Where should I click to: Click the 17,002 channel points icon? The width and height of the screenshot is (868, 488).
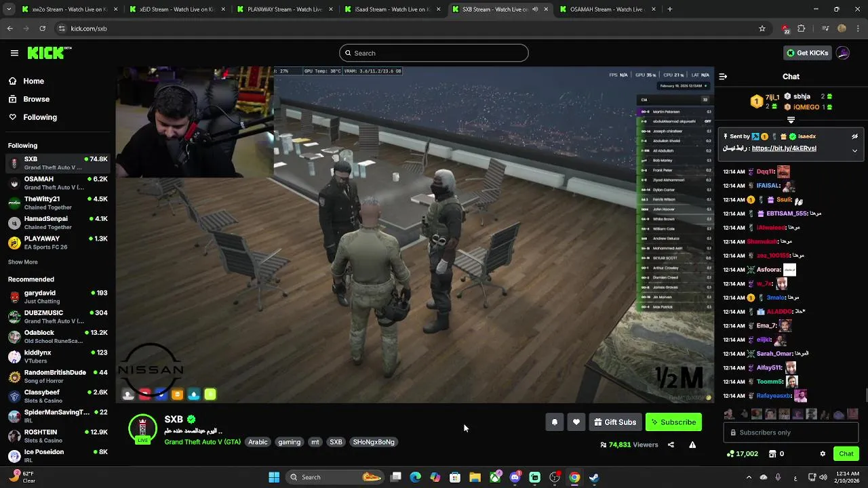click(730, 453)
